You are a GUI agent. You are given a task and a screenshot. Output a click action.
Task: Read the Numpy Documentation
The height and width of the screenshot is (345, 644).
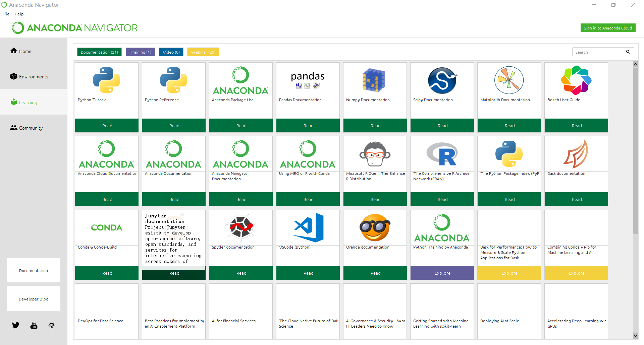[375, 126]
